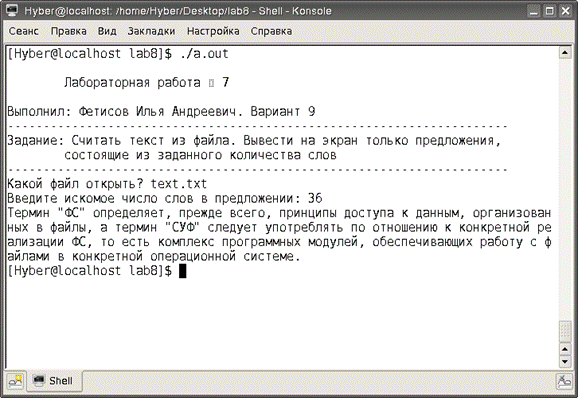Image resolution: width=578 pixels, height=398 pixels.
Task: Open the Справка menu
Action: point(271,31)
